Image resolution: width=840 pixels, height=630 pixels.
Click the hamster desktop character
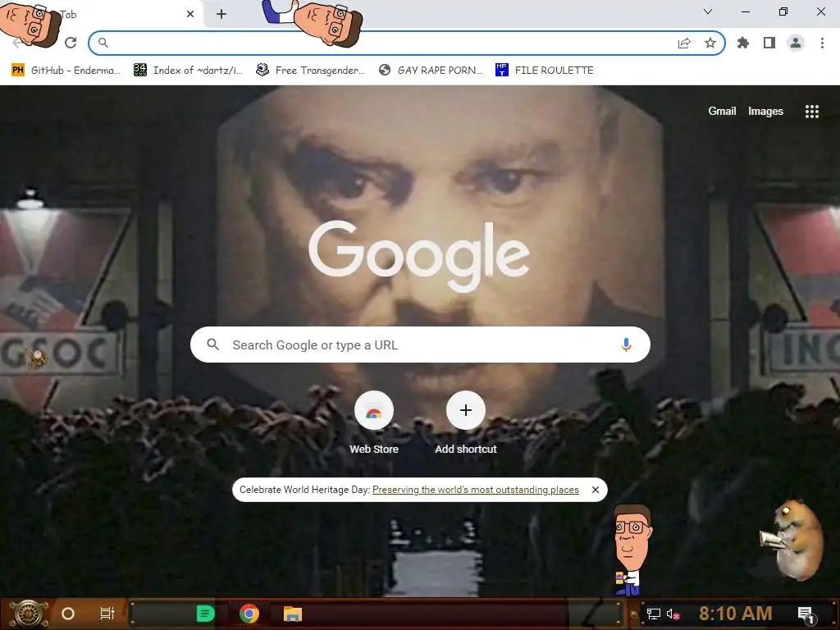pos(793,539)
